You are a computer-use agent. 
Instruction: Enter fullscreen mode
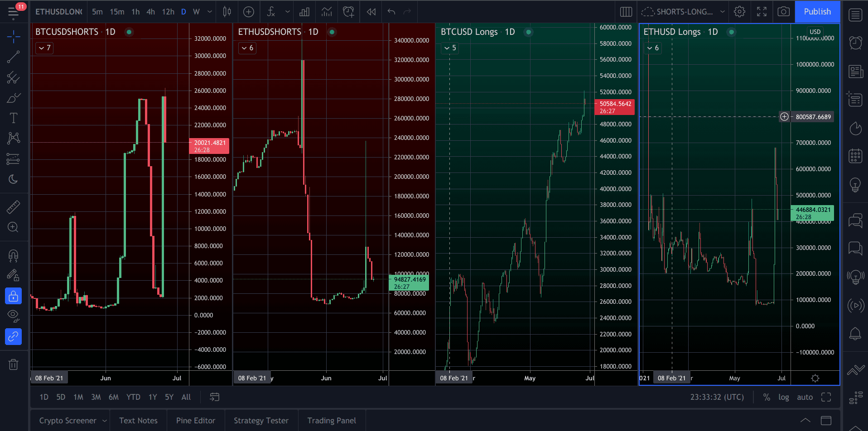[x=762, y=12]
